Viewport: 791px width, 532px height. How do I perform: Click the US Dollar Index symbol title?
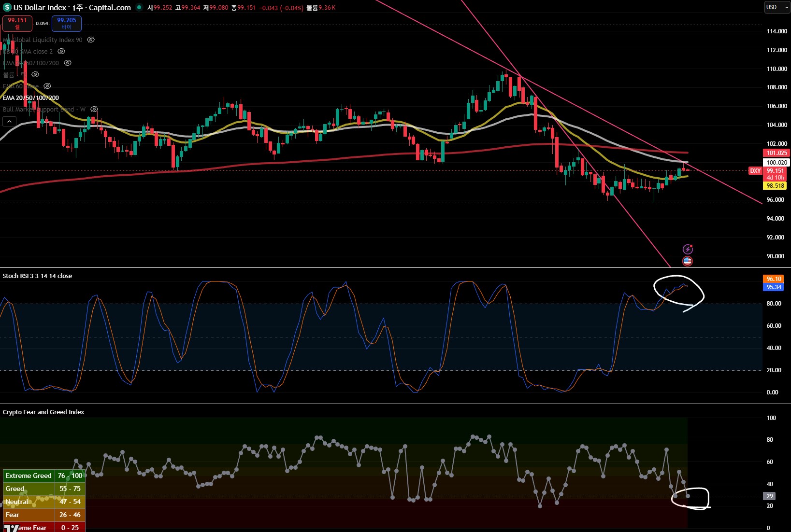point(40,7)
